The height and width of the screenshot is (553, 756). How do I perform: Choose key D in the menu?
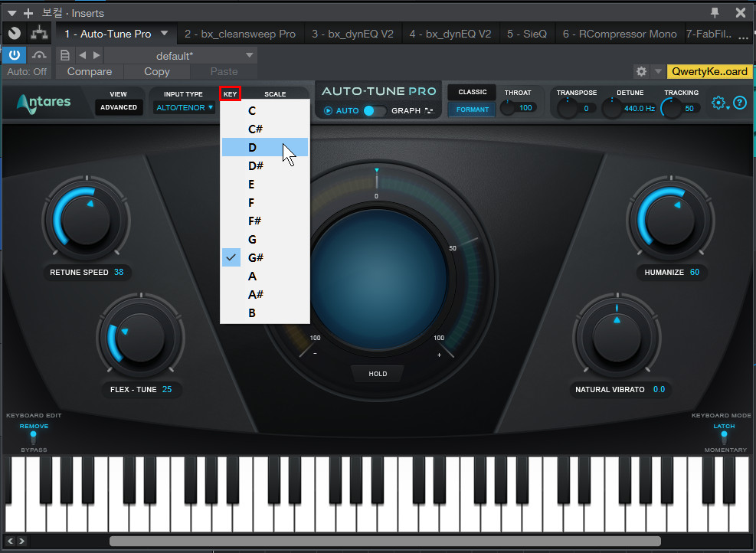click(x=265, y=147)
